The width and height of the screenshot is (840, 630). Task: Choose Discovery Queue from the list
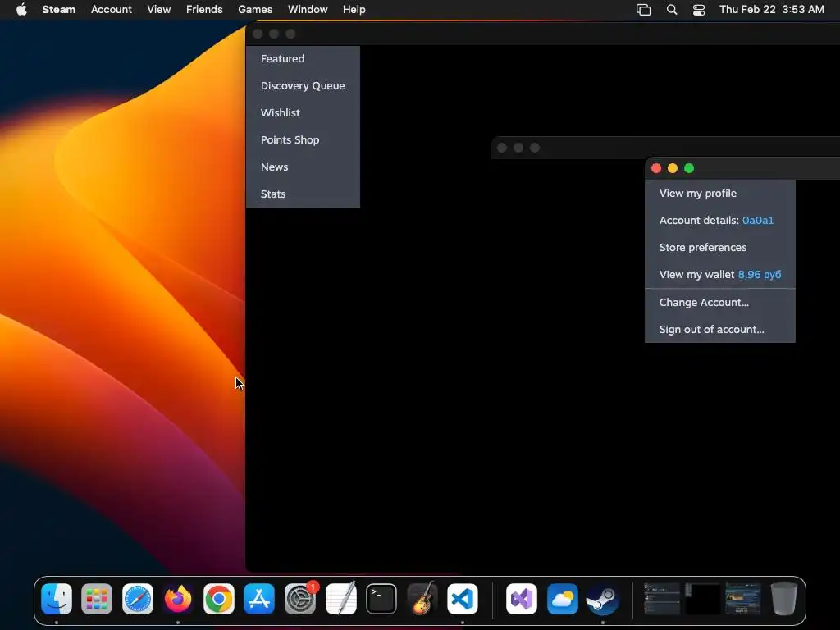(x=303, y=85)
